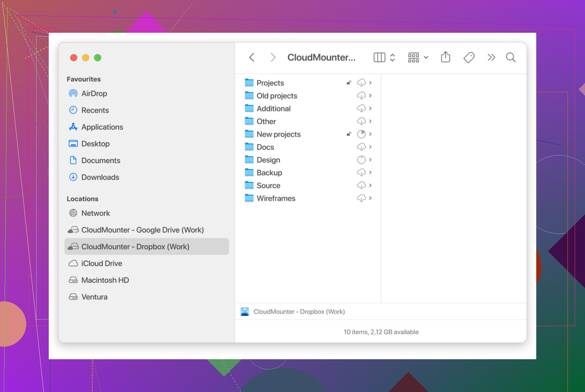The height and width of the screenshot is (392, 585).
Task: Go forward with the right chevron
Action: (273, 58)
